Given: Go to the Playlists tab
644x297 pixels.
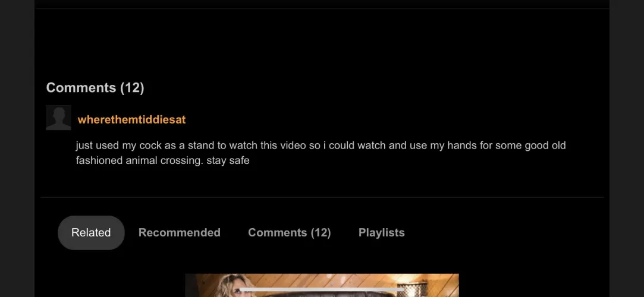Looking at the screenshot, I should pos(382,233).
